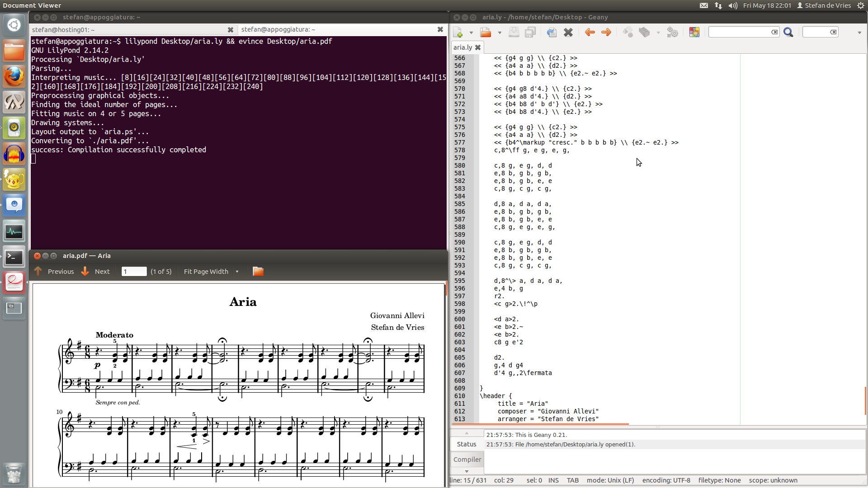This screenshot has width=868, height=488.
Task: Go to Previous page in Document Viewer
Action: (54, 272)
